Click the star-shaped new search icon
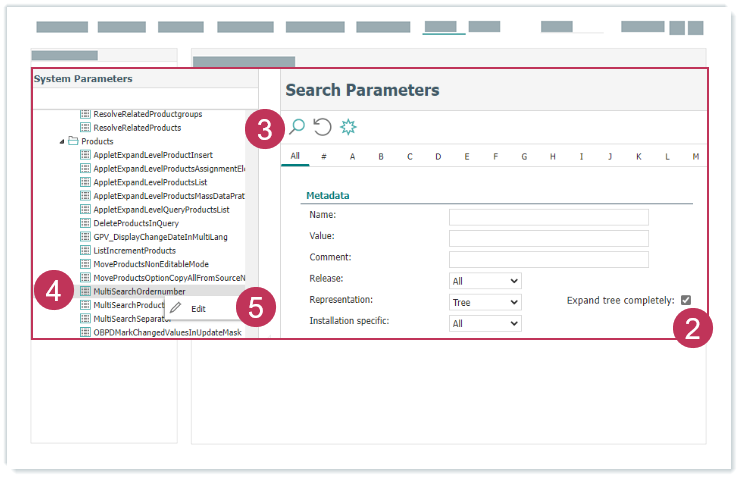The height and width of the screenshot is (479, 741). pos(348,127)
